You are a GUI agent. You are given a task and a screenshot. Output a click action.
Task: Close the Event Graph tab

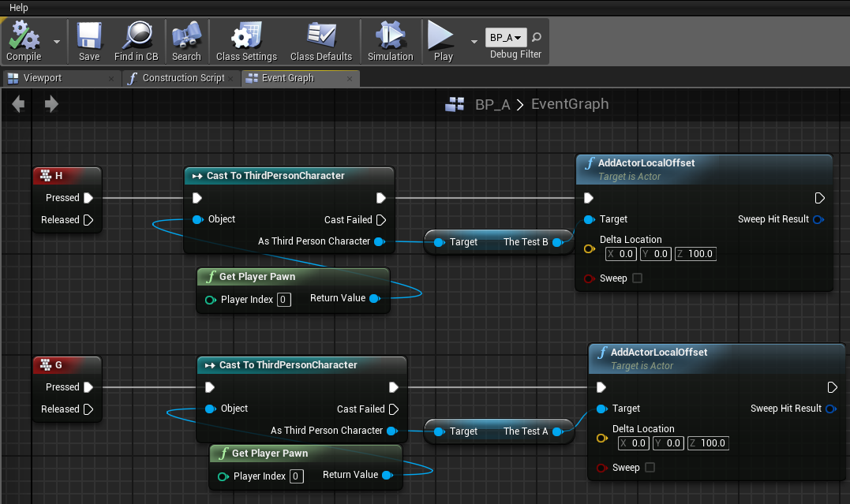coord(350,79)
